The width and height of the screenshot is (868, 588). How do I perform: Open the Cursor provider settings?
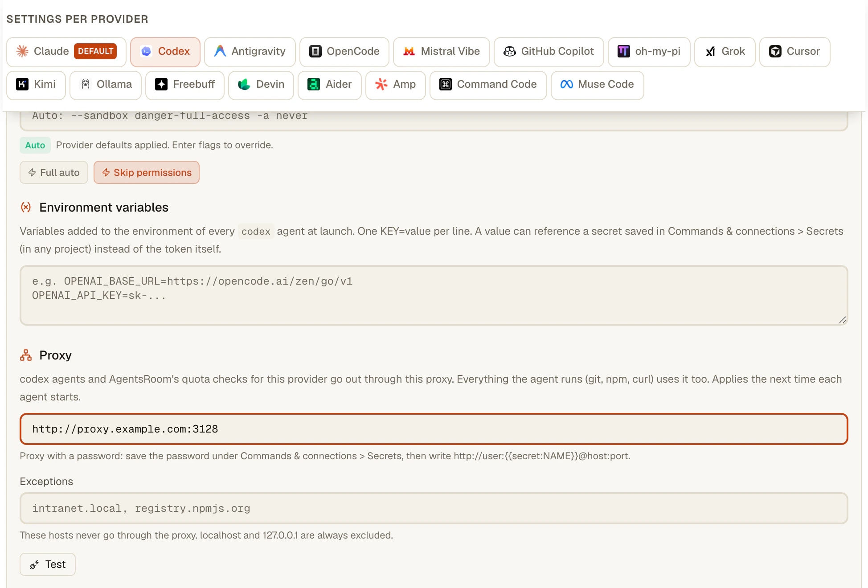pos(794,52)
